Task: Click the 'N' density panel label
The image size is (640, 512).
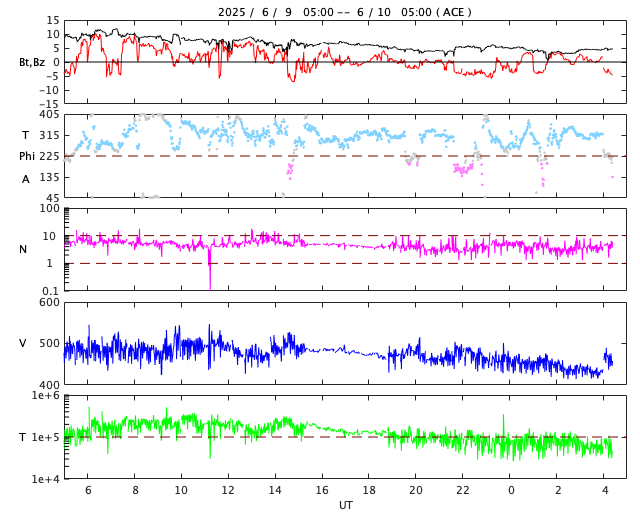Action: [x=23, y=249]
